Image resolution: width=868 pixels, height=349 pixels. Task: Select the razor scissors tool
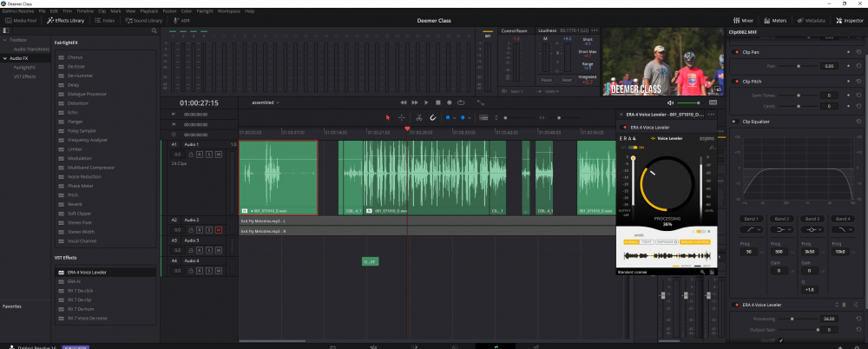tap(418, 117)
